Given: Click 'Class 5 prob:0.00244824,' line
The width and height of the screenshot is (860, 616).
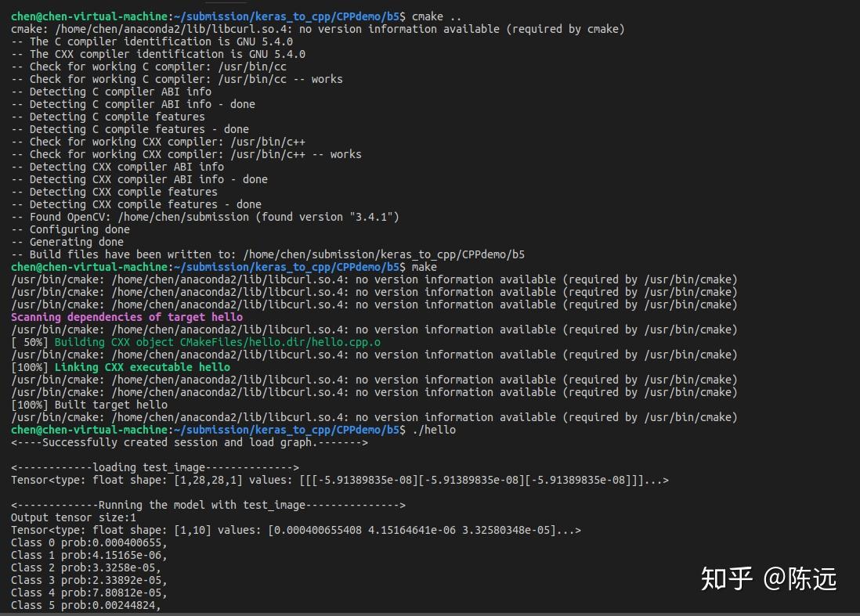Looking at the screenshot, I should click(86, 606).
